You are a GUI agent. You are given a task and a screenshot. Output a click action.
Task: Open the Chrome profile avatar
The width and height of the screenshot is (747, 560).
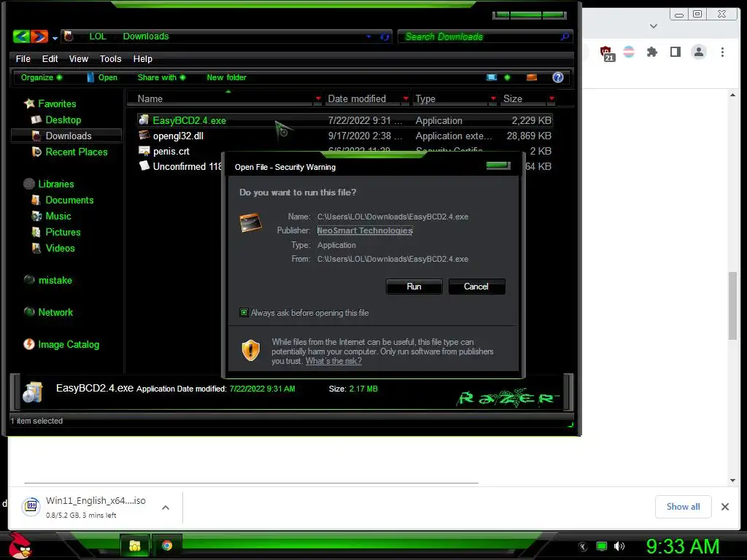tap(699, 52)
